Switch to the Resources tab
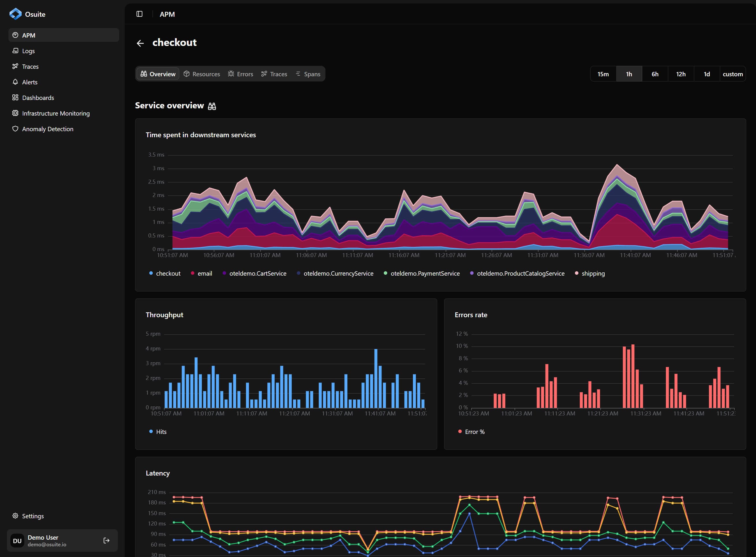756x557 pixels. coord(202,74)
